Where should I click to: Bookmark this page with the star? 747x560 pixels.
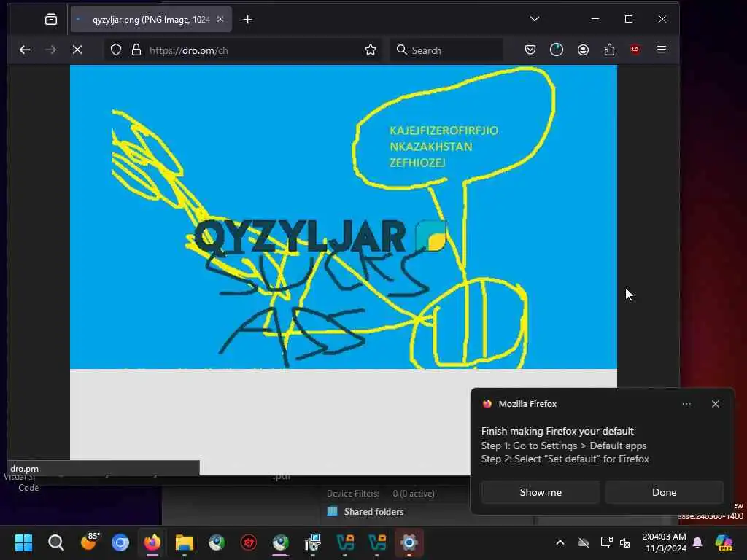371,50
